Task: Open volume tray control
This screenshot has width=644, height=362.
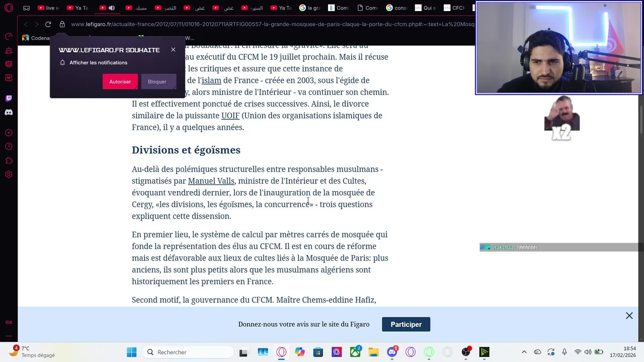Action: pos(588,352)
